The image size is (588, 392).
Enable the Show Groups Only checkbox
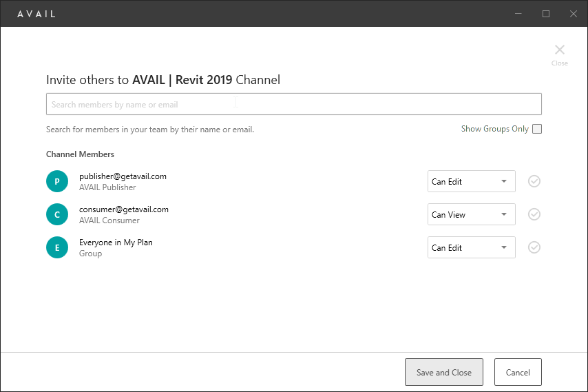tap(537, 129)
